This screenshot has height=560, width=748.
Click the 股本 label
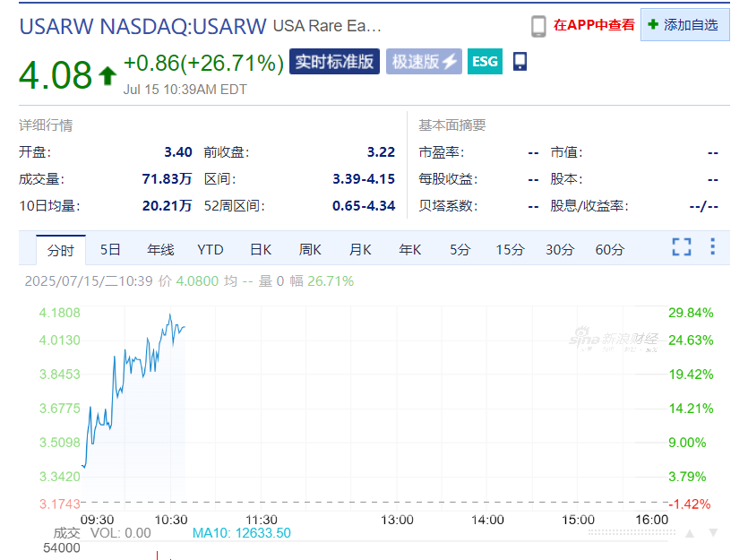[x=566, y=179]
